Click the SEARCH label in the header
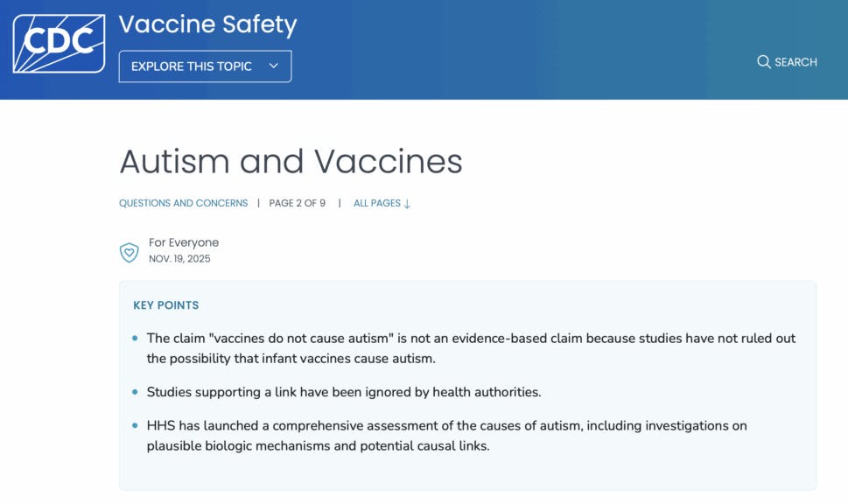Image resolution: width=848 pixels, height=504 pixels. click(795, 62)
